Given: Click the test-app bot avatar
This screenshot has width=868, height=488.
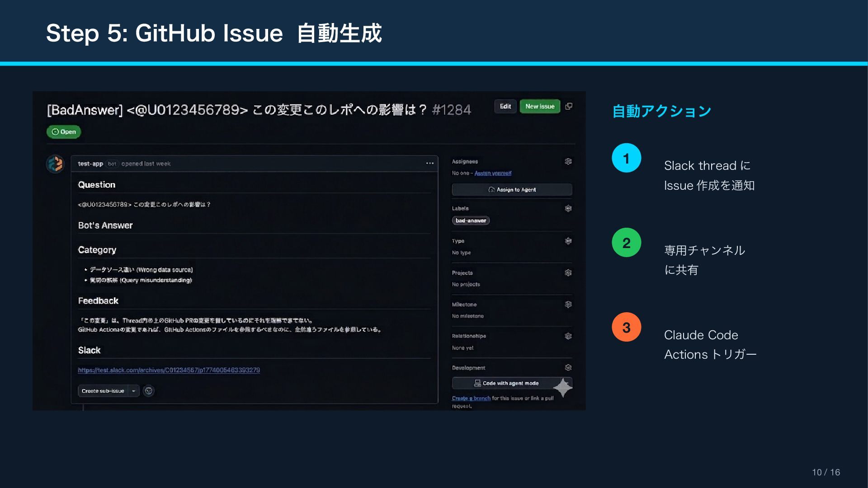Looking at the screenshot, I should coord(56,164).
